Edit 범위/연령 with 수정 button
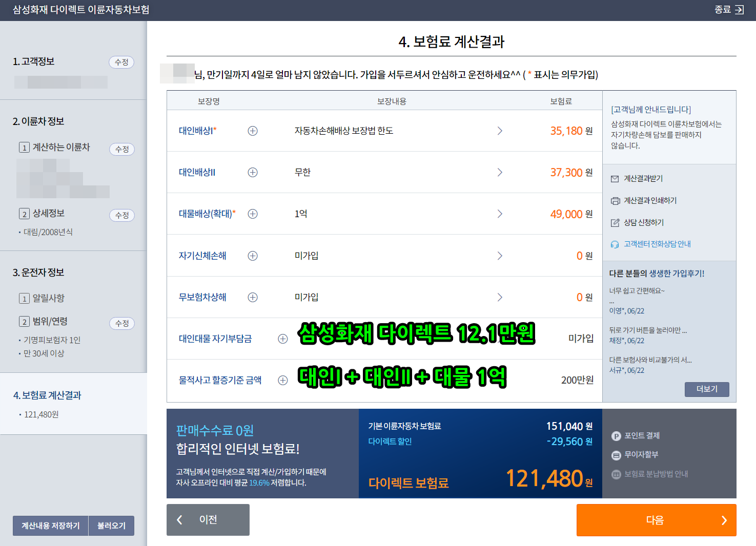 (122, 323)
